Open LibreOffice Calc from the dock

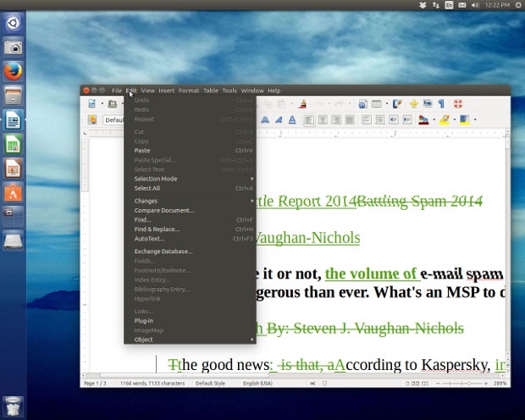pos(13,144)
